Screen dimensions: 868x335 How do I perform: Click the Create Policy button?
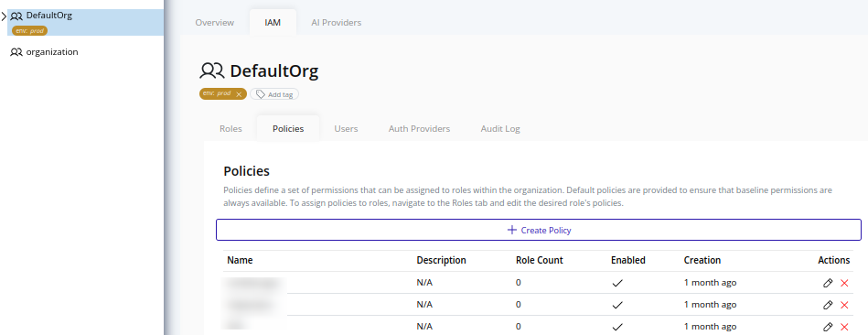pyautogui.click(x=539, y=230)
